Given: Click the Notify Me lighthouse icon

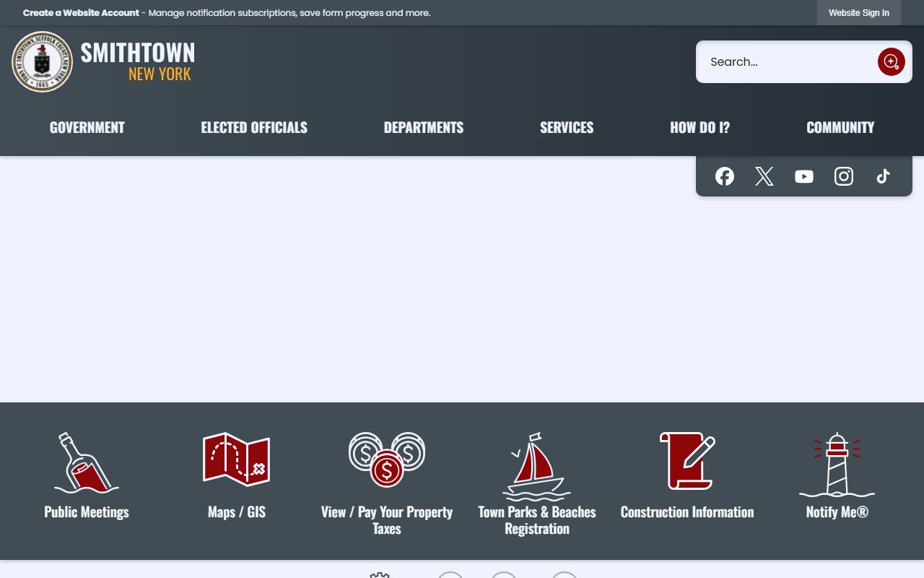Looking at the screenshot, I should pos(837,465).
